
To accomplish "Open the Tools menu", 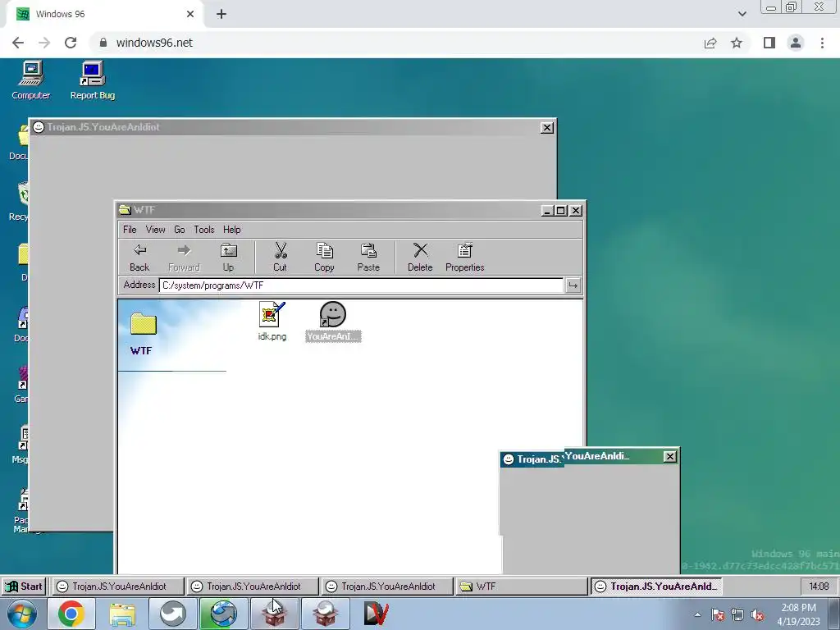I will (204, 230).
